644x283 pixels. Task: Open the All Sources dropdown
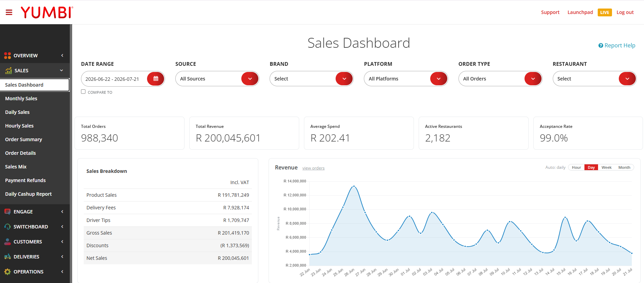click(217, 79)
